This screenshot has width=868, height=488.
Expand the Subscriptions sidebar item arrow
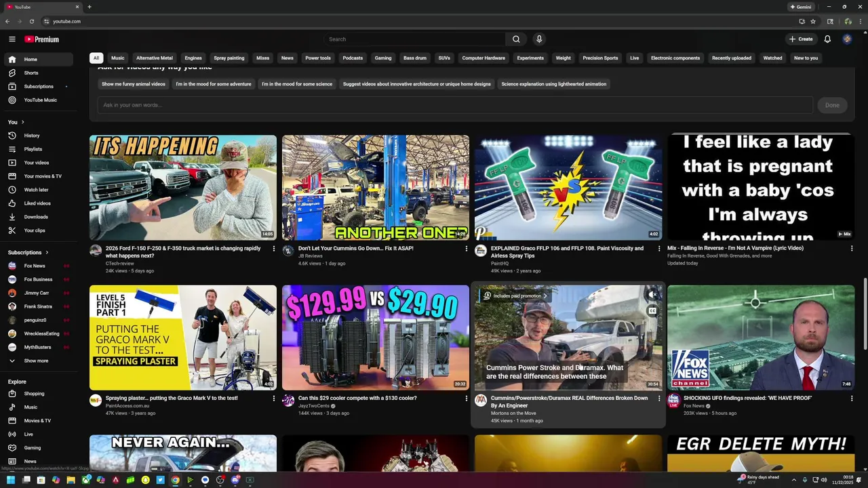pos(66,87)
